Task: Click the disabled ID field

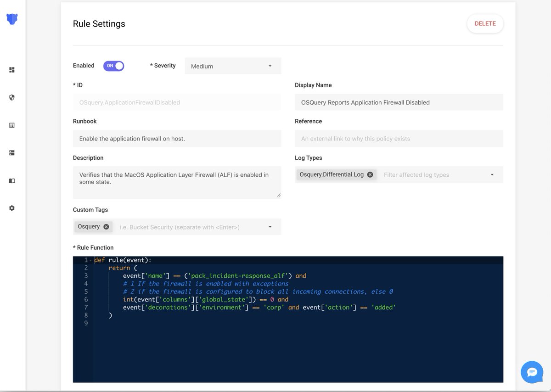Action: [x=177, y=102]
